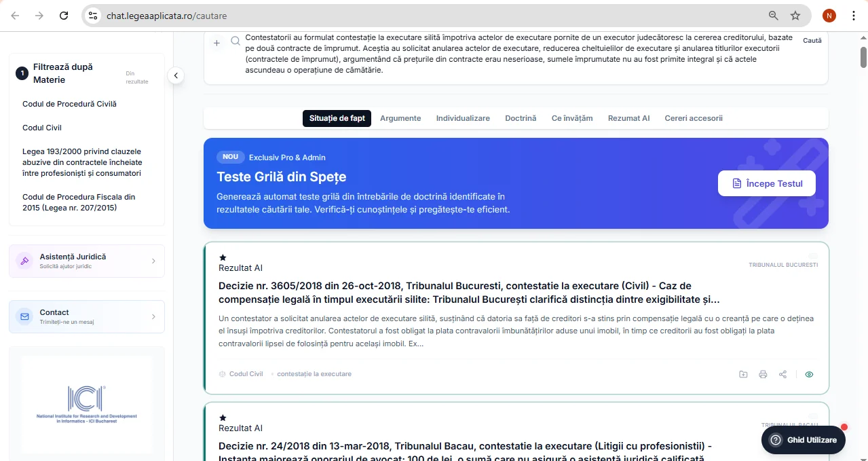
Task: Click the magnifier search icon on the query card
Action: coord(235,41)
